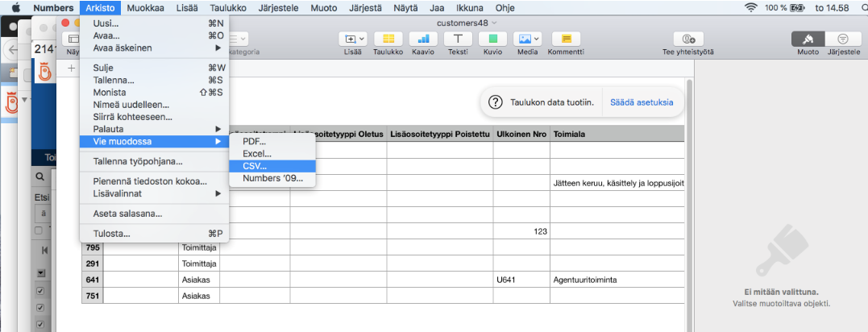This screenshot has width=868, height=332.
Task: Open the Järjestele sort and filter icon
Action: coord(843,39)
